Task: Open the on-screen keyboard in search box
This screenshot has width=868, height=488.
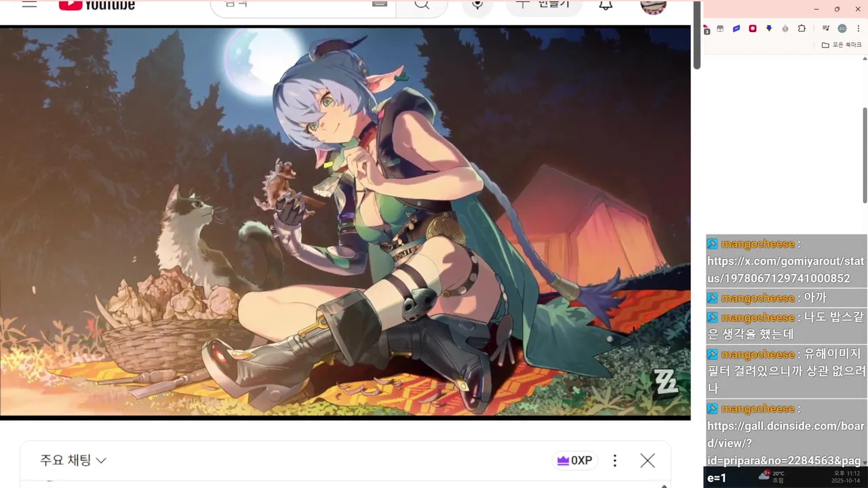Action: pyautogui.click(x=380, y=4)
